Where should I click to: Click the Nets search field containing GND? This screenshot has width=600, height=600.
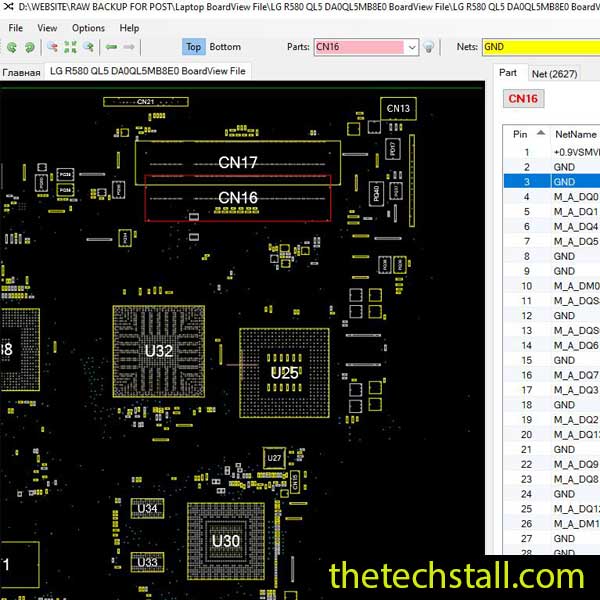pyautogui.click(x=541, y=47)
